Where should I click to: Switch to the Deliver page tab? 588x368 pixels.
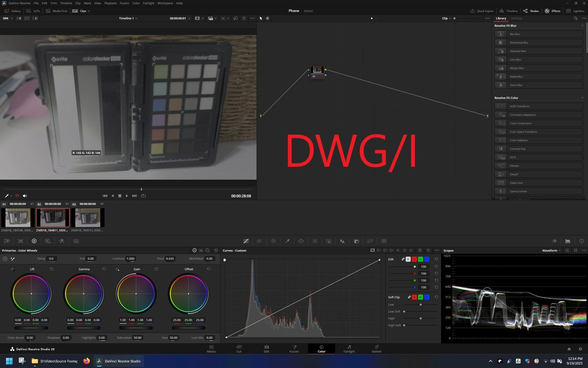[x=376, y=348]
